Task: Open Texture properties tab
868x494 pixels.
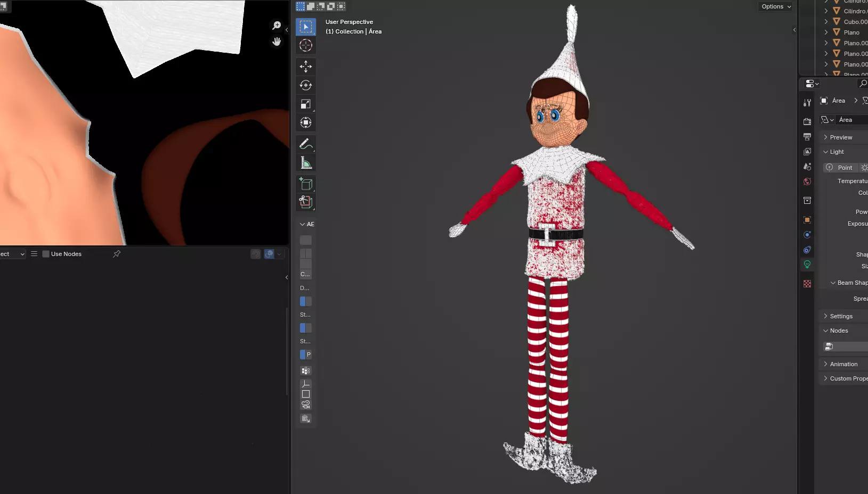Action: [807, 284]
